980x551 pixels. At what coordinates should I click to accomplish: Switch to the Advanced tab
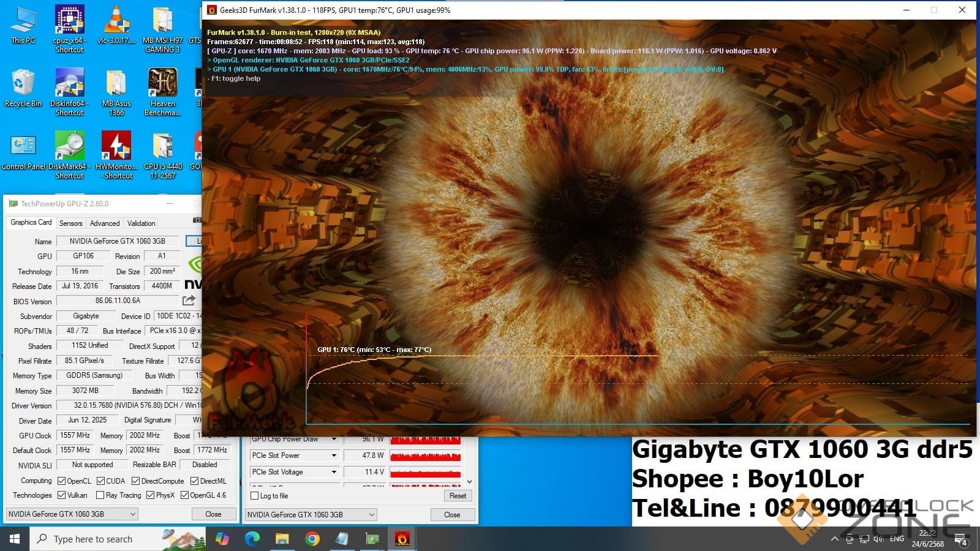pyautogui.click(x=105, y=223)
